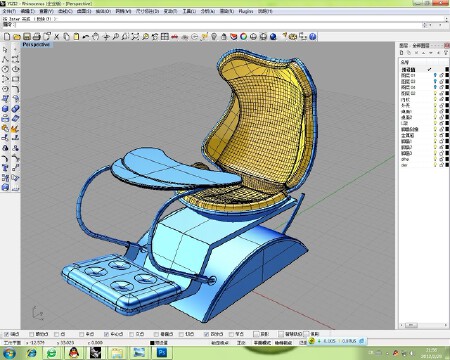Click the move layer up triangle icon

click(x=424, y=53)
